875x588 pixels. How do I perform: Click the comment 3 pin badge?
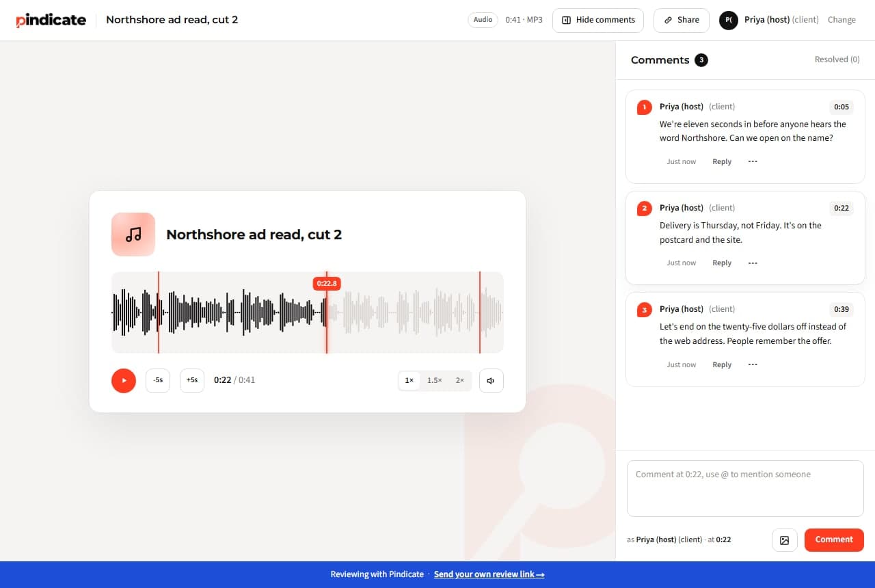[644, 310]
